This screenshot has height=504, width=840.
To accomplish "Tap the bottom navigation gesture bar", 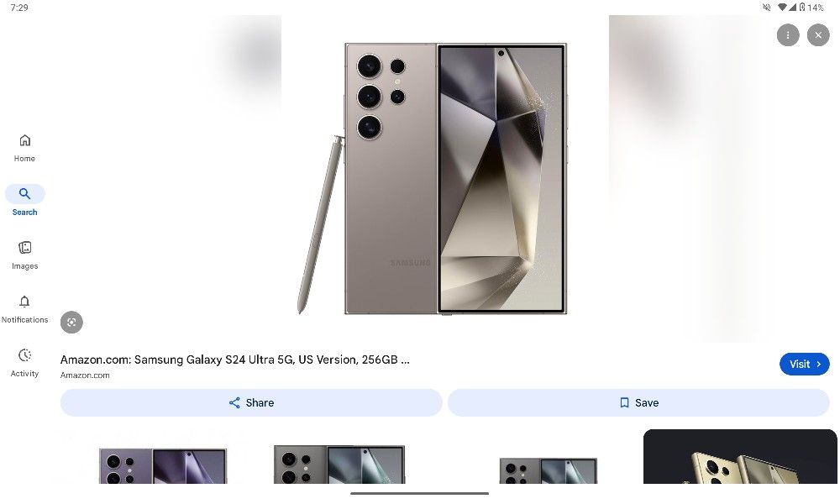I will pos(419,493).
